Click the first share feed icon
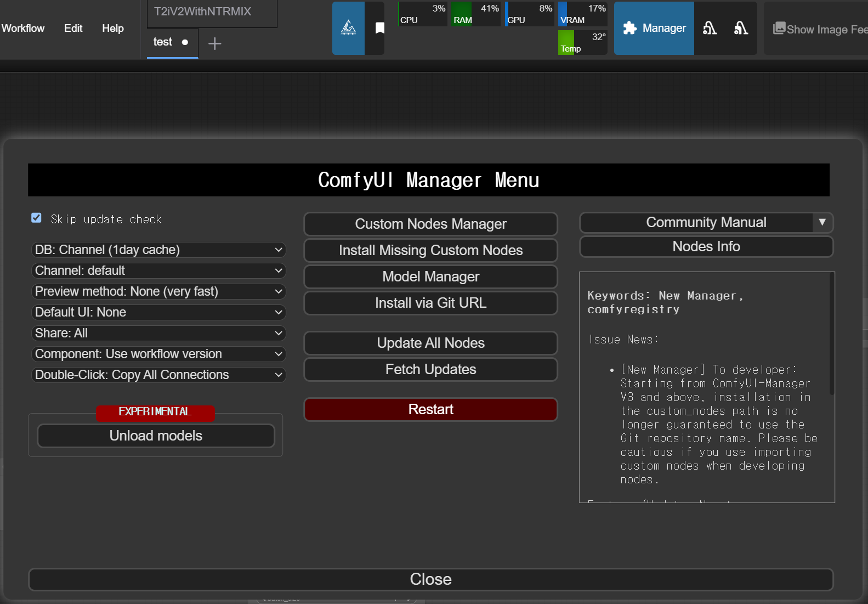The width and height of the screenshot is (868, 604). tap(710, 28)
